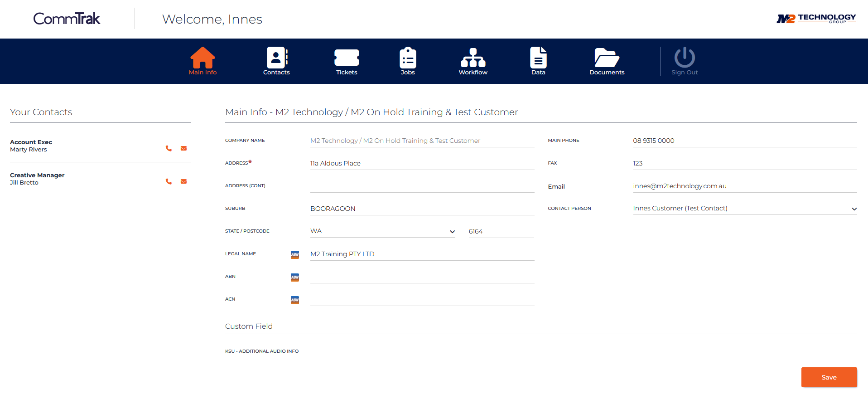Email Creative Manager Jill Bretto envelope icon

pyautogui.click(x=183, y=181)
